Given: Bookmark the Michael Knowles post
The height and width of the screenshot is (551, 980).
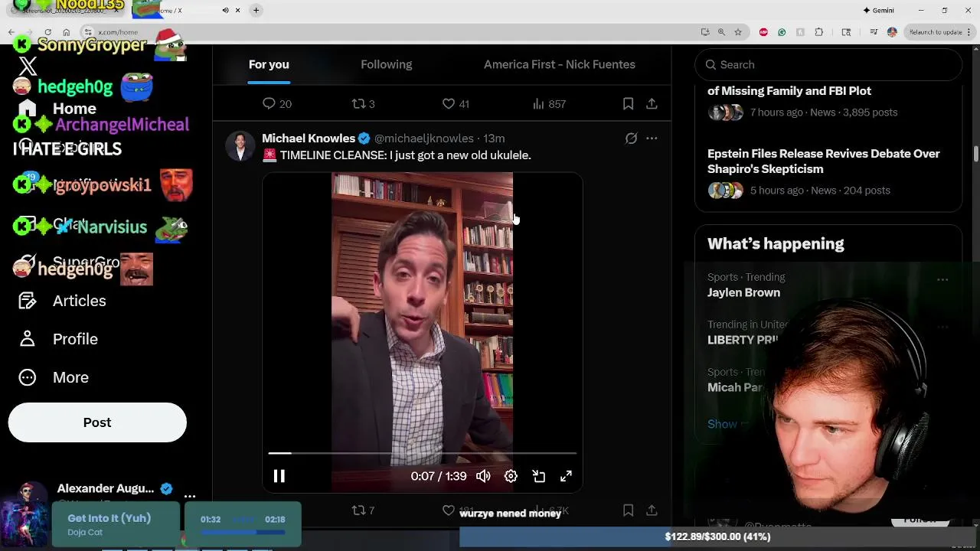Looking at the screenshot, I should point(628,510).
